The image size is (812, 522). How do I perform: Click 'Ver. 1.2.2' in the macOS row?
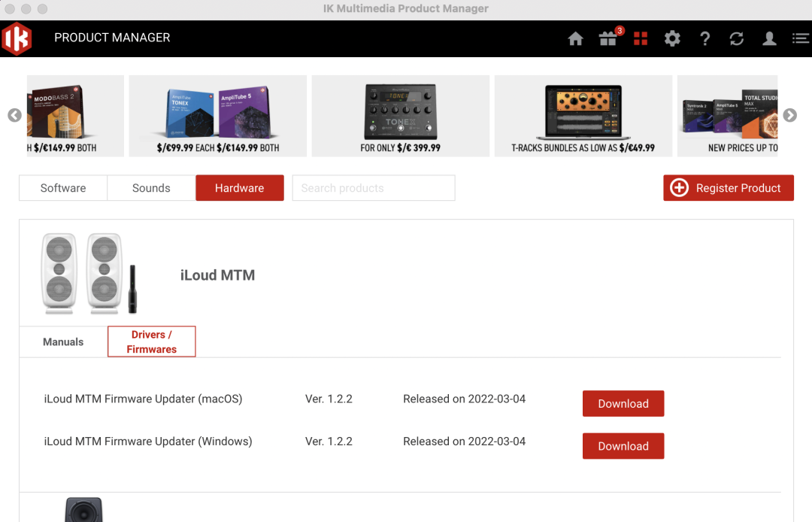point(329,399)
